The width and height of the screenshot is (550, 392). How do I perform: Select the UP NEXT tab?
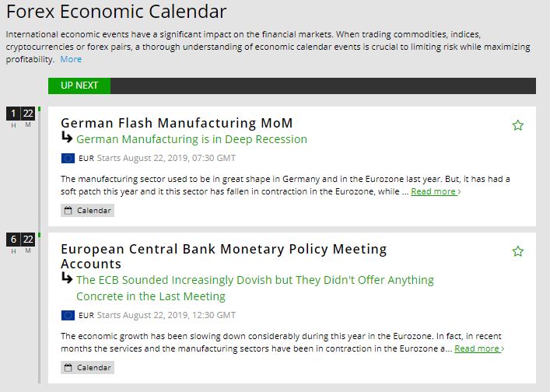pyautogui.click(x=79, y=86)
